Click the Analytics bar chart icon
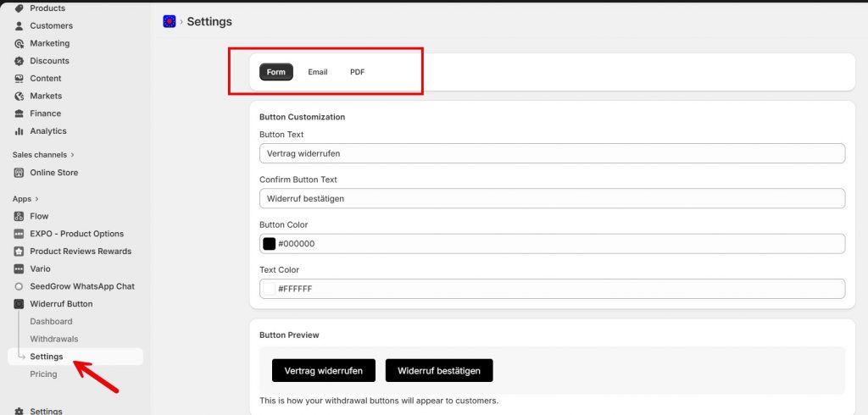The image size is (868, 415). tap(19, 131)
